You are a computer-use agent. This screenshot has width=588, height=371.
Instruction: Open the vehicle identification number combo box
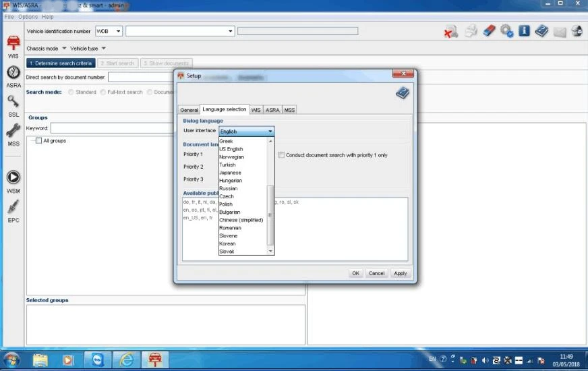click(180, 31)
